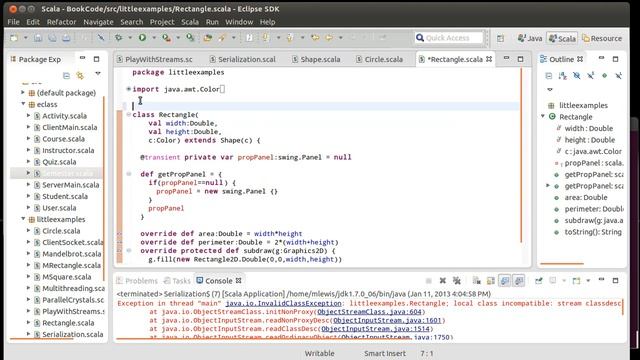Click the Open Console icon

(576, 280)
